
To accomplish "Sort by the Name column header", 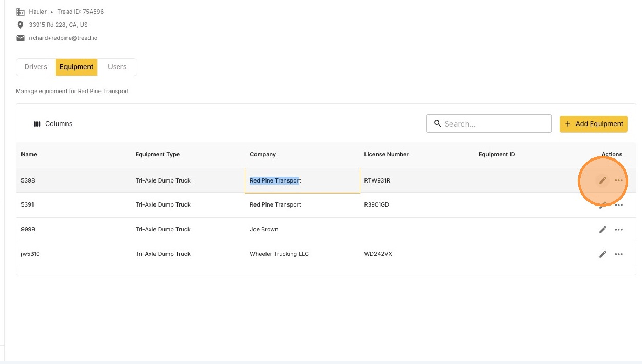I will [x=29, y=154].
